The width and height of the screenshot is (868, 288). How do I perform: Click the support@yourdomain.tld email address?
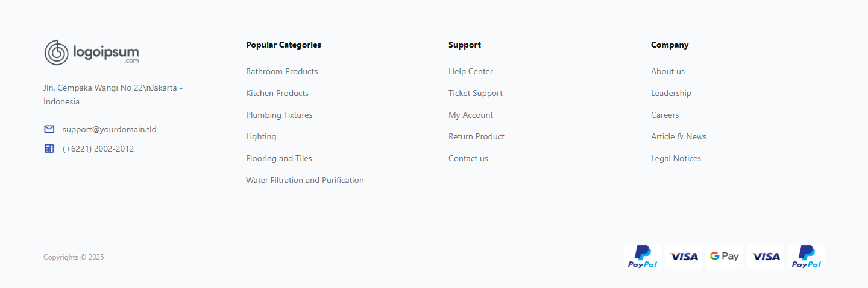coord(109,129)
